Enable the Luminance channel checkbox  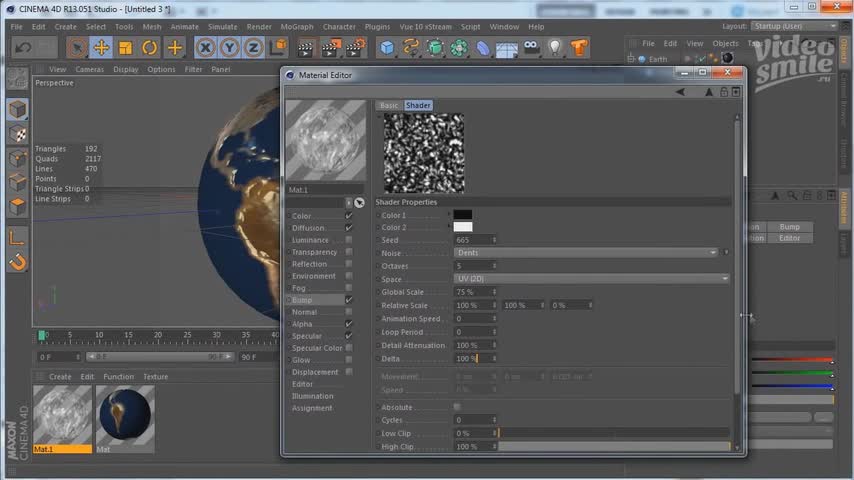click(349, 240)
